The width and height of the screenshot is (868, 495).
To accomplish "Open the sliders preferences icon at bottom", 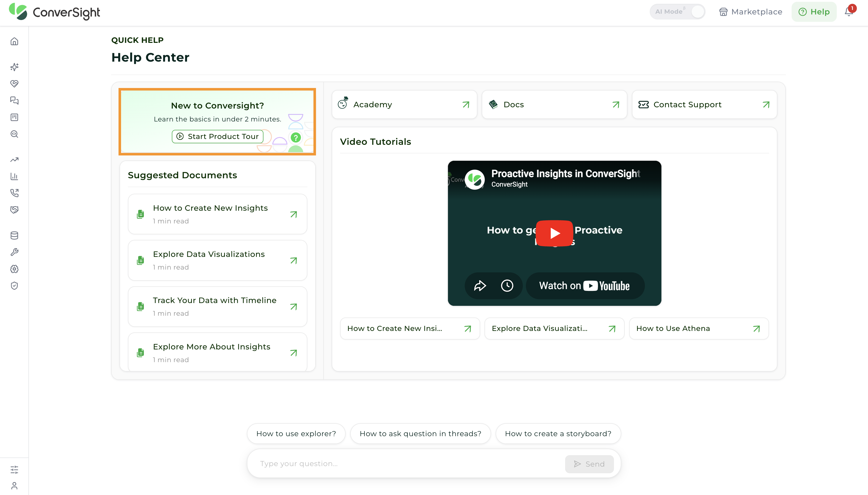I will 14,469.
